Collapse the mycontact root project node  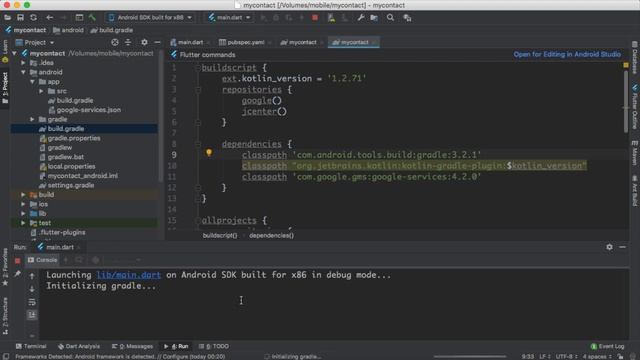(15, 53)
